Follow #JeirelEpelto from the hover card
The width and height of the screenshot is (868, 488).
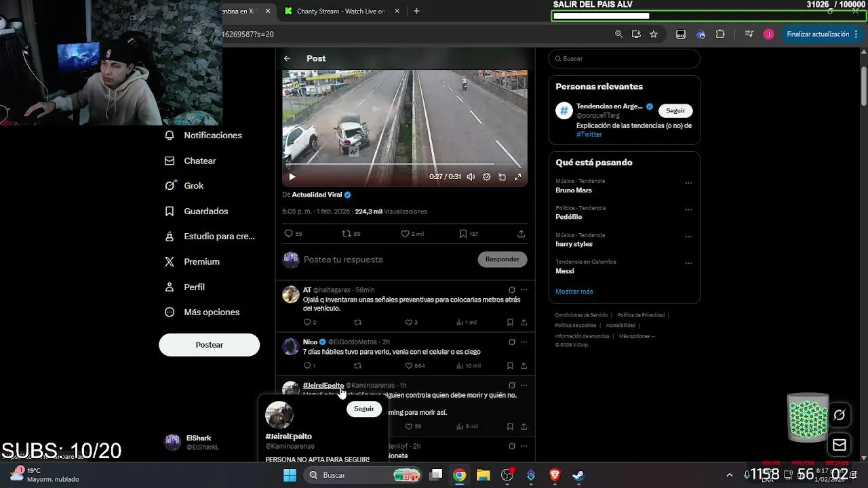pyautogui.click(x=363, y=409)
